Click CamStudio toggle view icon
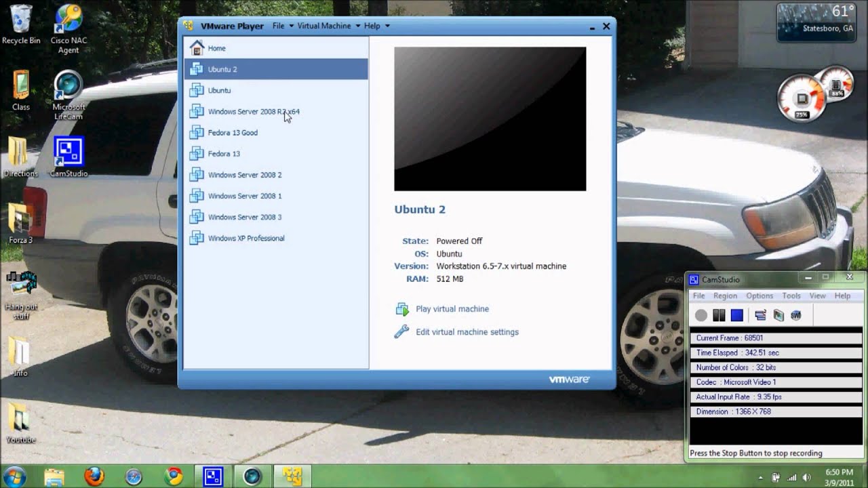 click(760, 315)
